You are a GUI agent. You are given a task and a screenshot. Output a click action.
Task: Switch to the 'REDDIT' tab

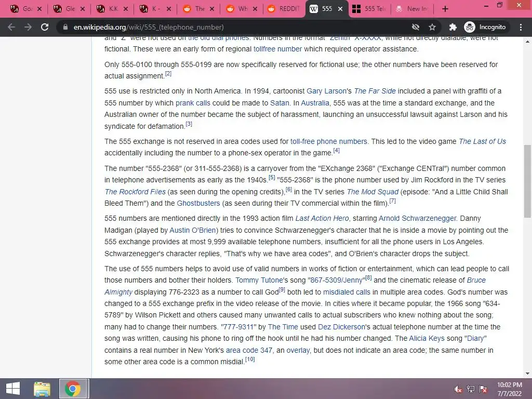click(284, 9)
